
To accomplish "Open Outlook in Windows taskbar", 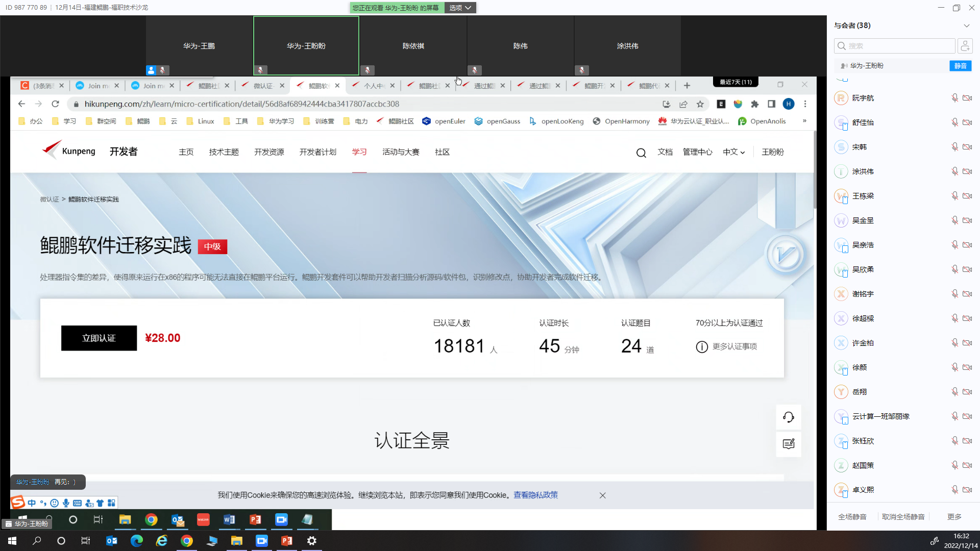I will click(112, 541).
